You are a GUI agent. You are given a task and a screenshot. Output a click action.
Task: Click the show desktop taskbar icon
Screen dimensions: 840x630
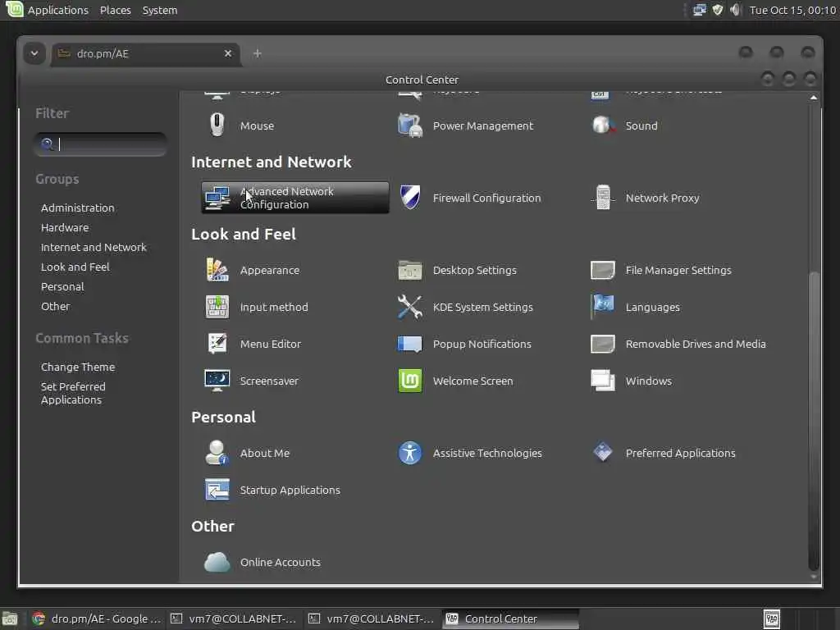[10, 619]
